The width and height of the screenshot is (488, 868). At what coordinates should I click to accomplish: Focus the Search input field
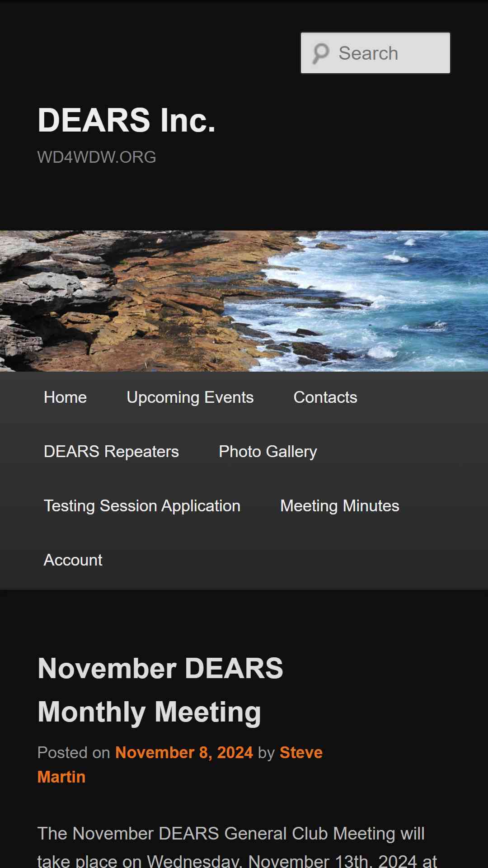[375, 53]
